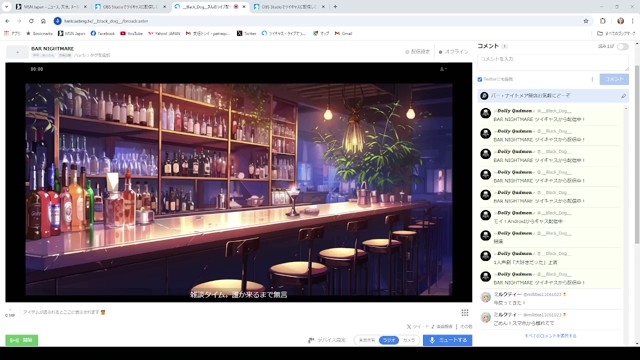640x360 pixels.
Task: Click the last Milk Tea commenter avatar
Action: (485, 317)
